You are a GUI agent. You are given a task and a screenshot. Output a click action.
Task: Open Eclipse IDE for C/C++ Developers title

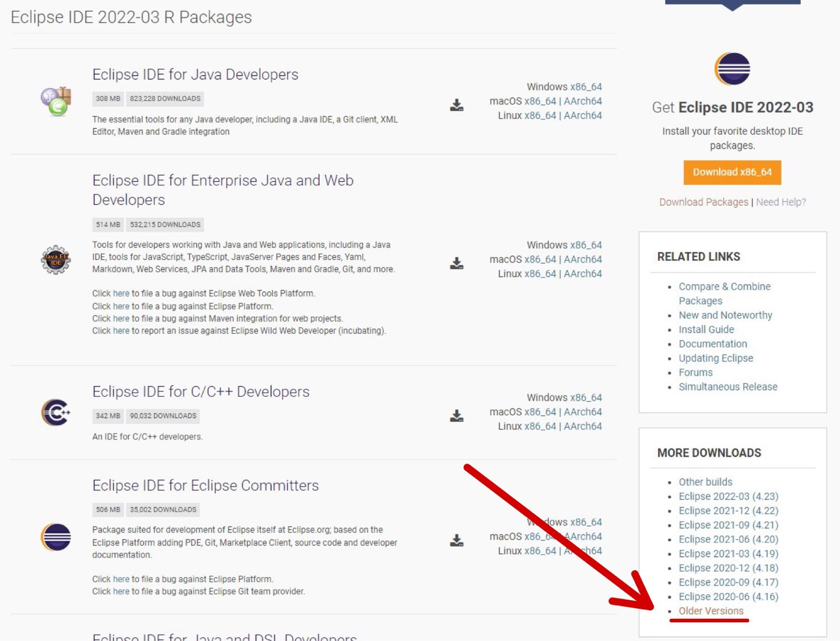tap(201, 391)
